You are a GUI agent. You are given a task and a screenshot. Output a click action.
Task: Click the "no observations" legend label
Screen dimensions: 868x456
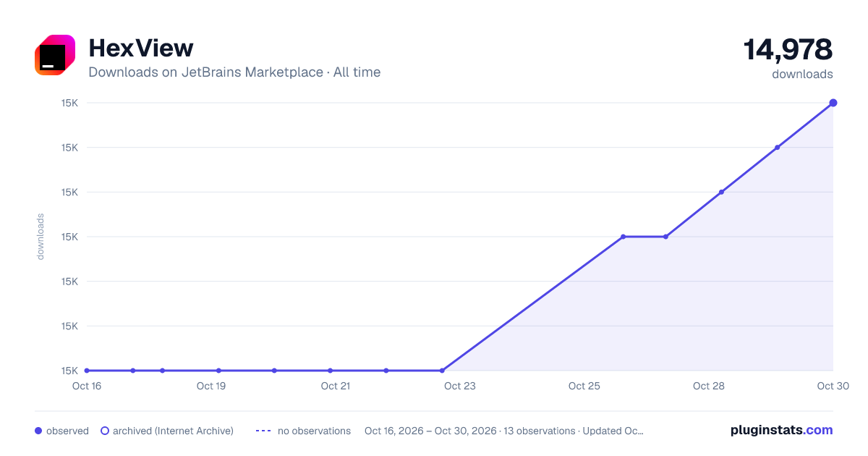(314, 431)
